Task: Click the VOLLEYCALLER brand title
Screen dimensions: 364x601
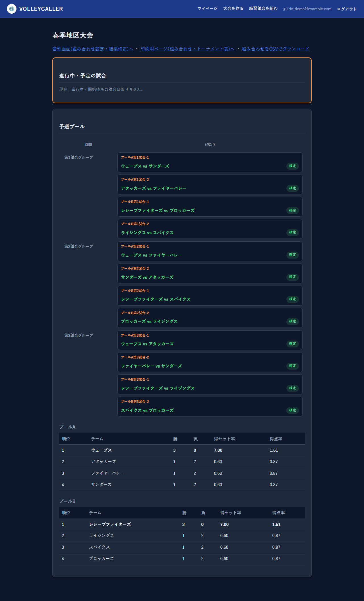Action: pos(41,9)
